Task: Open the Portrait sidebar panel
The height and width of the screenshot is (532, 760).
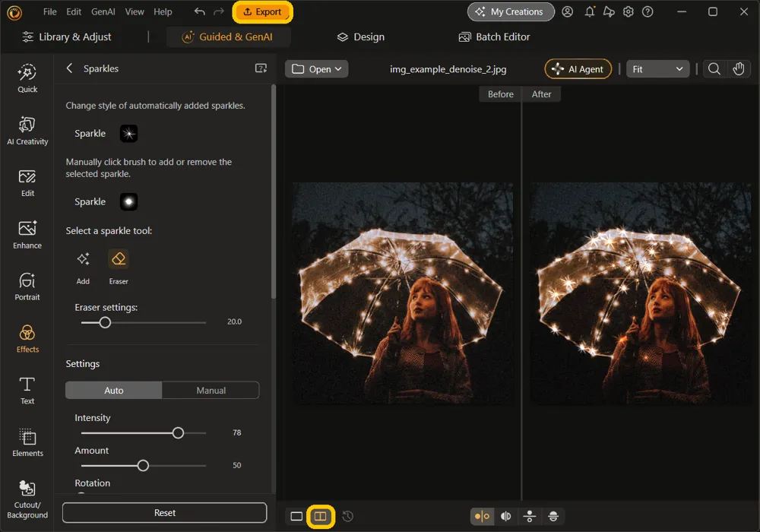Action: pyautogui.click(x=27, y=287)
